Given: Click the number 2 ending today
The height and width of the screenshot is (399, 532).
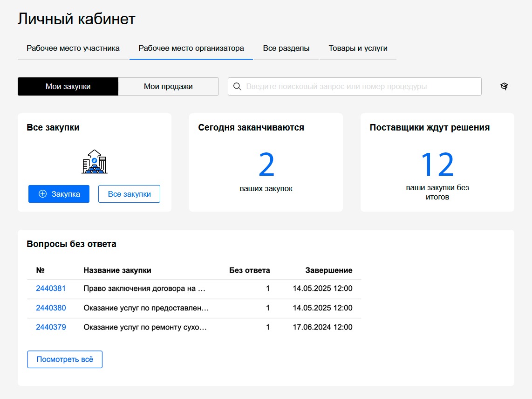Looking at the screenshot, I should tap(266, 165).
